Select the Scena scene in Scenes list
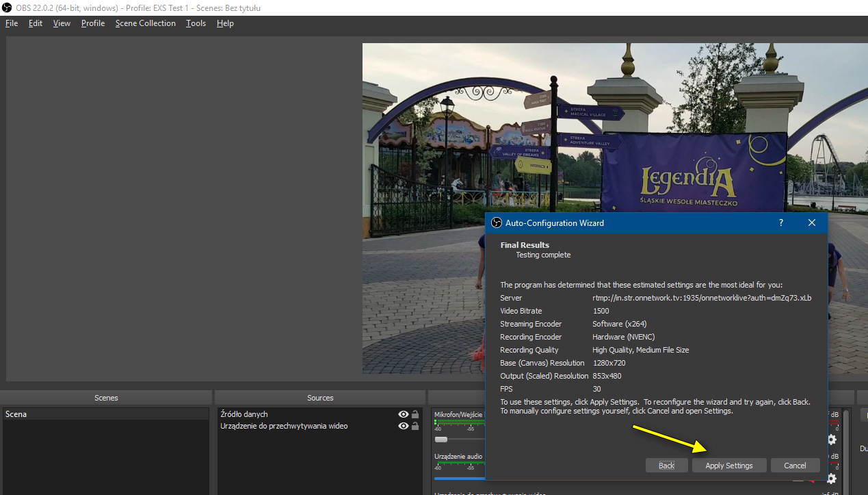 106,414
